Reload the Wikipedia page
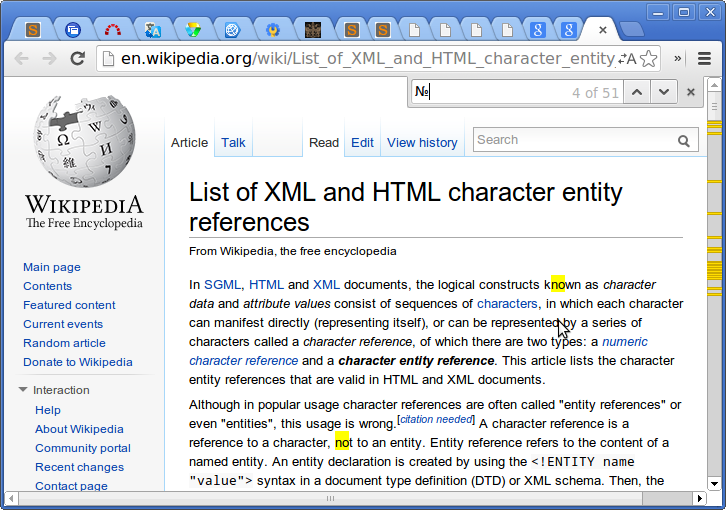Image resolution: width=726 pixels, height=510 pixels. 77,58
